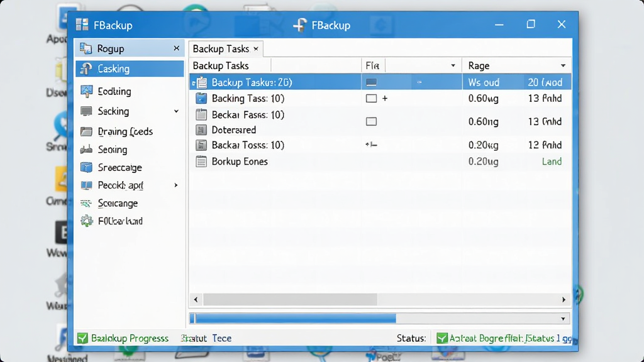
Task: Click the plus mark in Backing Tass row
Action: point(385,99)
